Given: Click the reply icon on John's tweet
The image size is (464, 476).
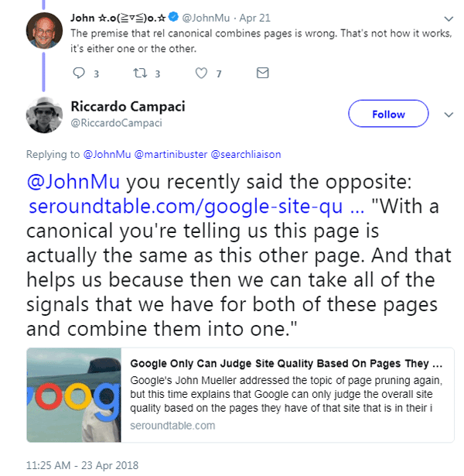Looking at the screenshot, I should click(x=78, y=74).
